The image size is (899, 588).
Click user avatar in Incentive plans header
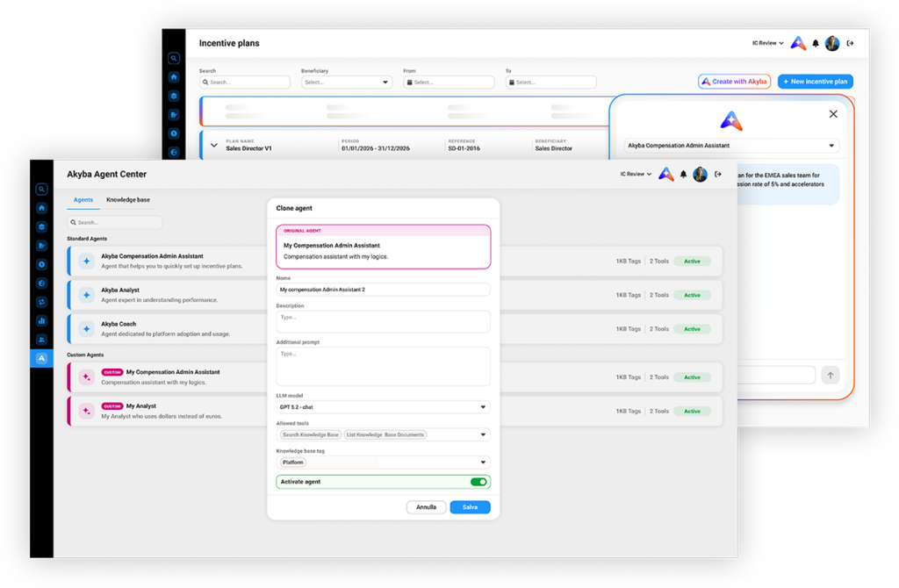click(832, 43)
